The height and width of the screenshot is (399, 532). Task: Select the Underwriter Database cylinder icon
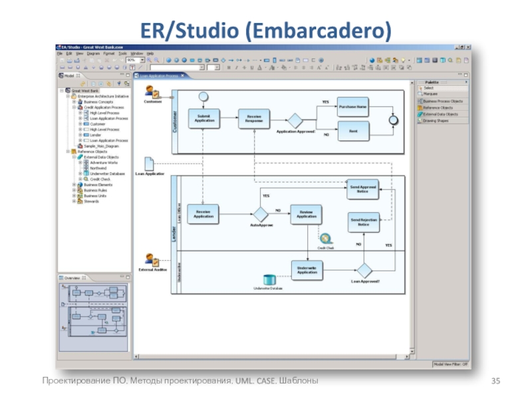(269, 280)
